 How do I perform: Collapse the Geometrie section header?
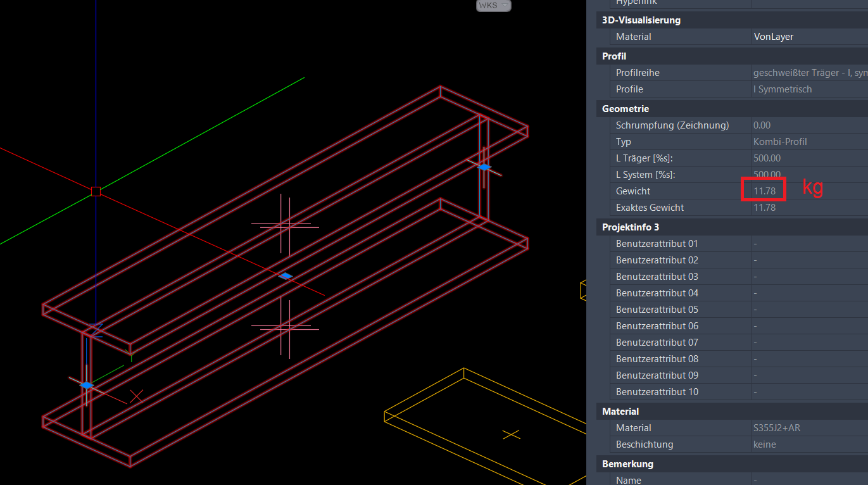[625, 108]
